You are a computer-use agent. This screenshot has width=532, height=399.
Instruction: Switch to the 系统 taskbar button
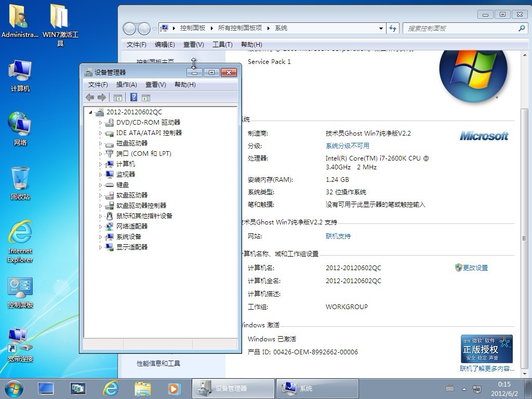coord(317,389)
